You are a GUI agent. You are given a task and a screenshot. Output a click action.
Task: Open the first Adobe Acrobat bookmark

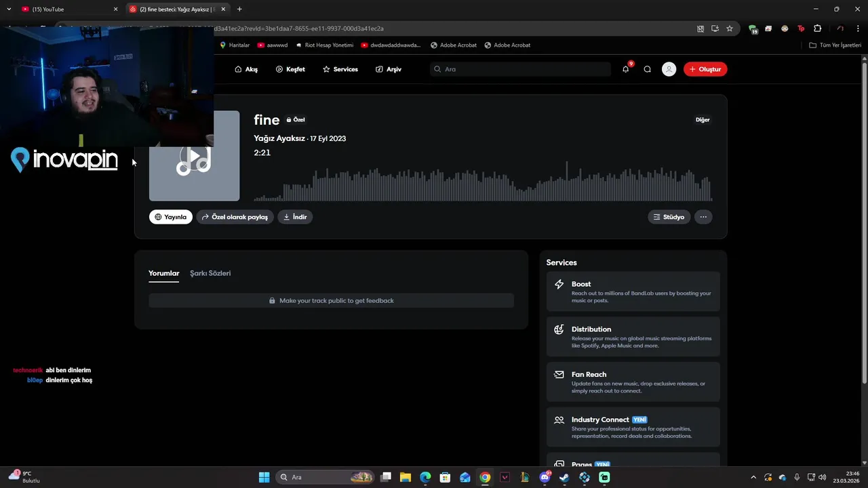(454, 45)
